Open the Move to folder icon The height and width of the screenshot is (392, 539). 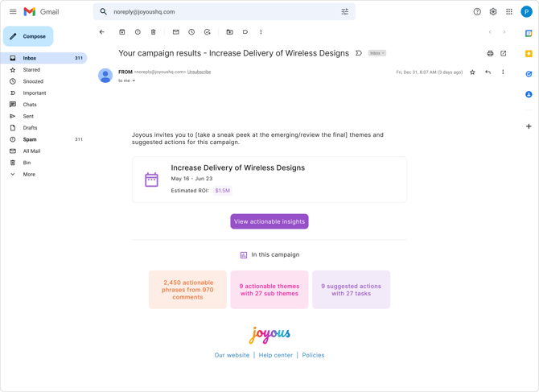[x=229, y=32]
